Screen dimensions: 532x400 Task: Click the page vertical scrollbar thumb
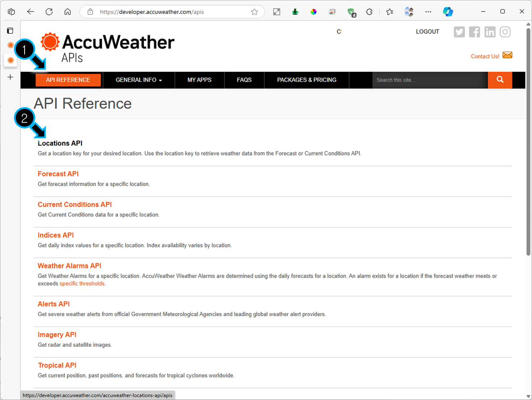[528, 142]
